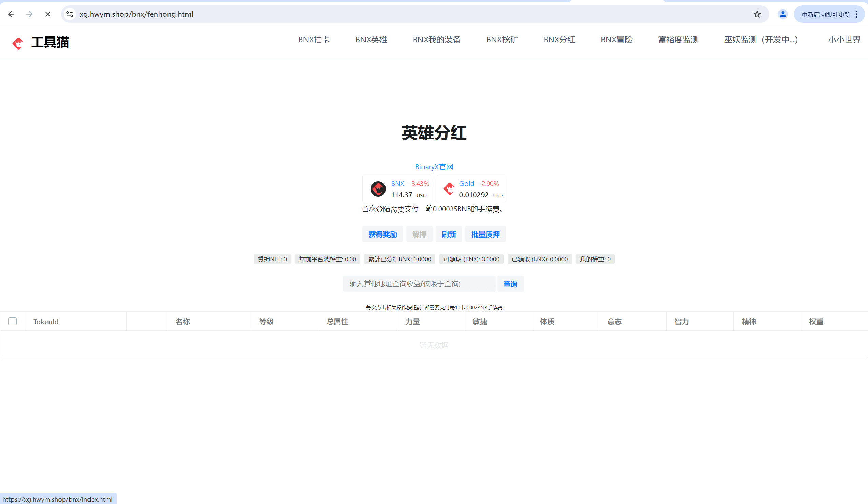Open the BNX挖矿 nav item
The image size is (868, 504).
502,40
